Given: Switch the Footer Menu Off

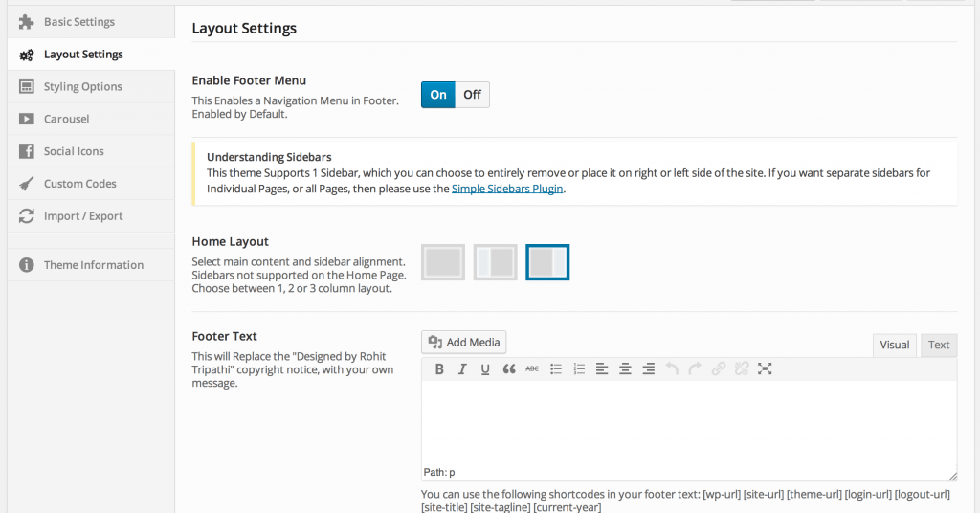Looking at the screenshot, I should click(472, 95).
